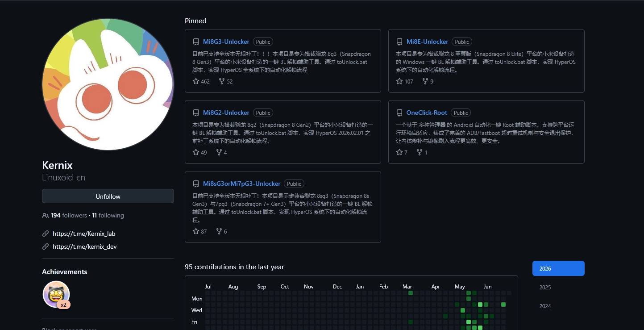View the 11 following list
644x330 pixels.
coord(108,215)
